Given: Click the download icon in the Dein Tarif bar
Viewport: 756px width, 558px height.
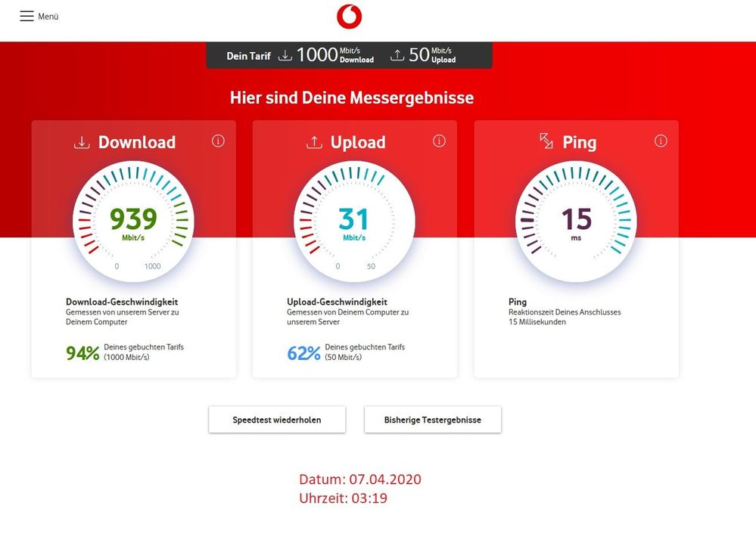Looking at the screenshot, I should tap(285, 54).
